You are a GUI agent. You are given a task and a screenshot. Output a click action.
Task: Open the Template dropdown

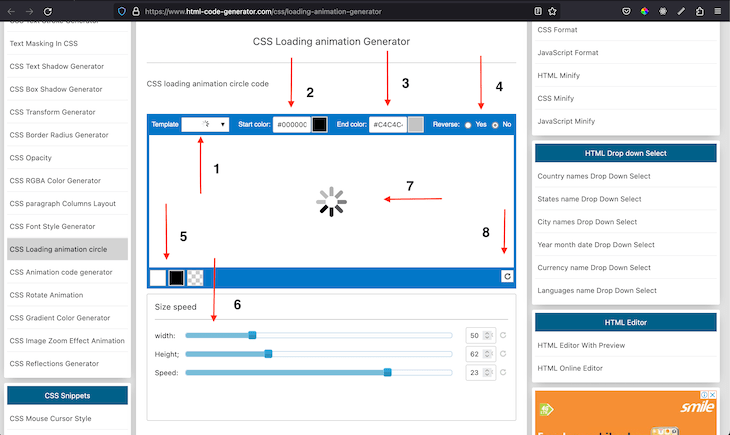(x=205, y=124)
